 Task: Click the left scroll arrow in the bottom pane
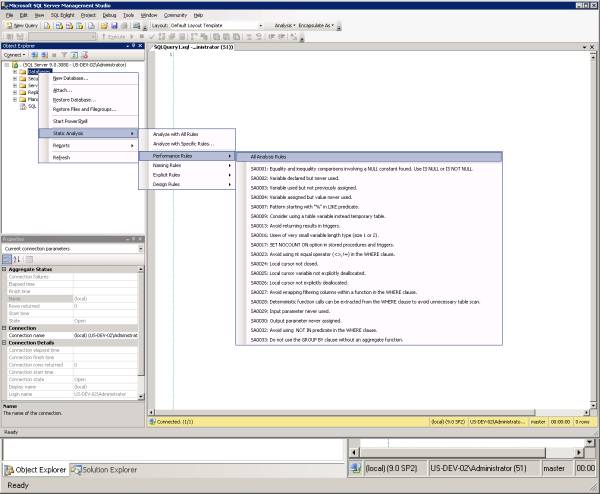coord(354,453)
